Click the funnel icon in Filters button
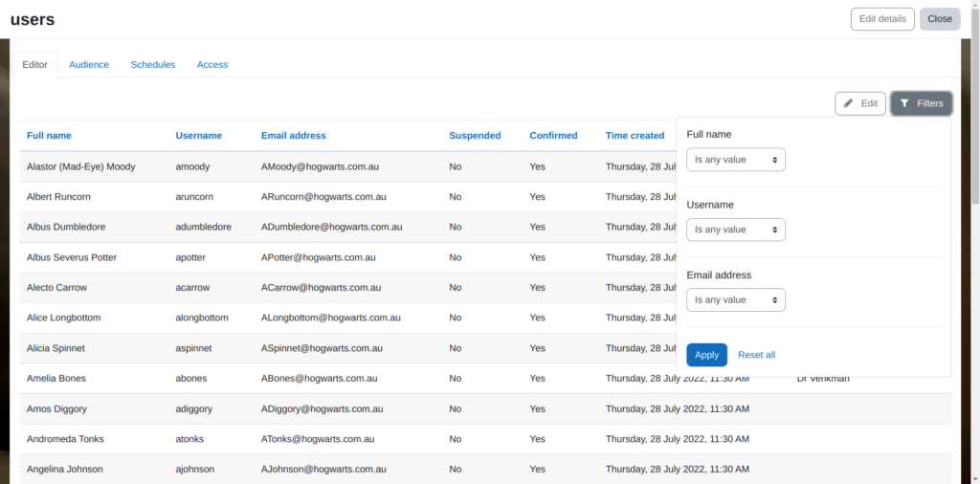 pyautogui.click(x=904, y=103)
